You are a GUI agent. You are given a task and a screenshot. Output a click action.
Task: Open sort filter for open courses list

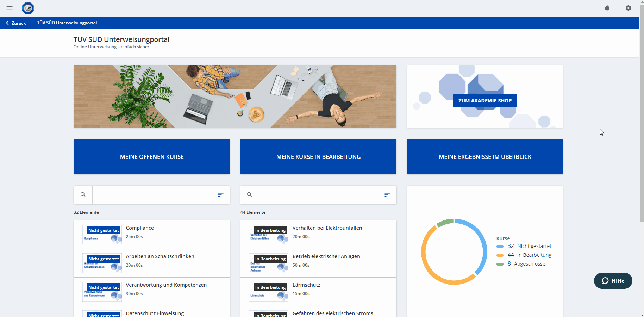(x=220, y=195)
